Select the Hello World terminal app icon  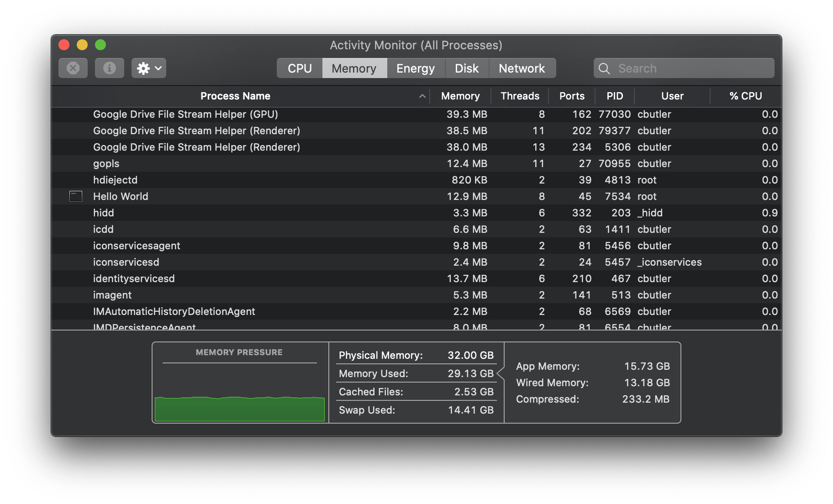coord(76,196)
